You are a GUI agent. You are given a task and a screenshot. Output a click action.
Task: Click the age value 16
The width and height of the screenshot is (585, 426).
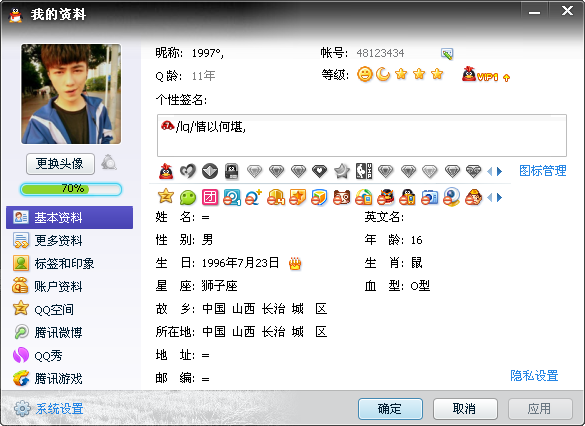416,240
